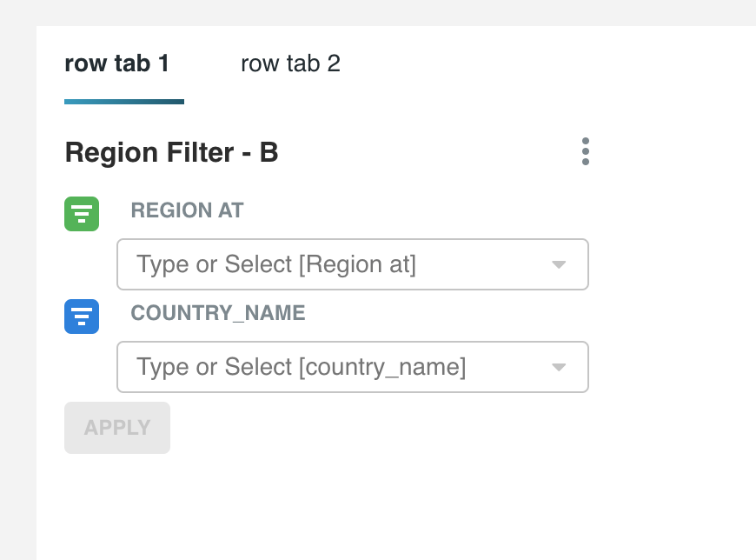Screen dimensions: 756x560
Task: Switch to row tab 1
Action: pos(117,63)
